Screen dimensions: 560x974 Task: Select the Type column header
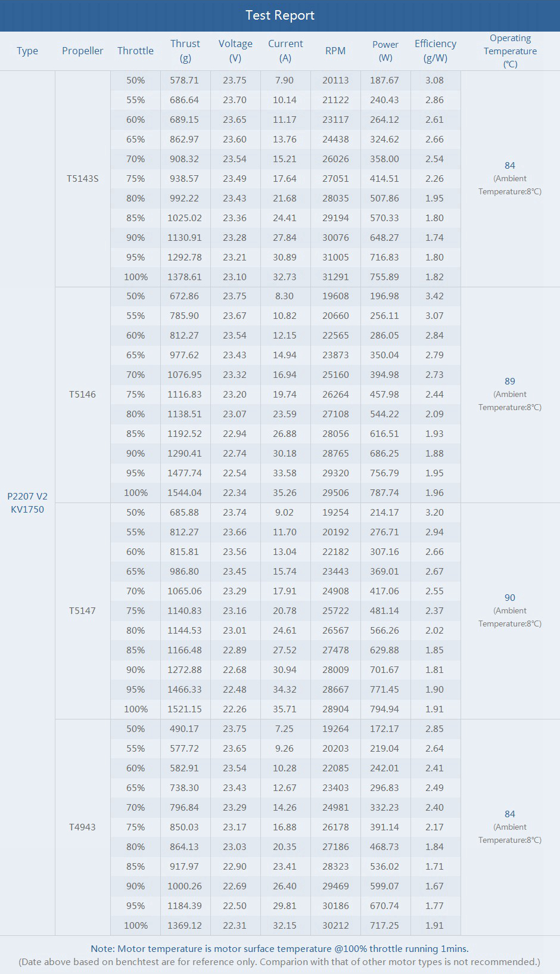point(27,51)
